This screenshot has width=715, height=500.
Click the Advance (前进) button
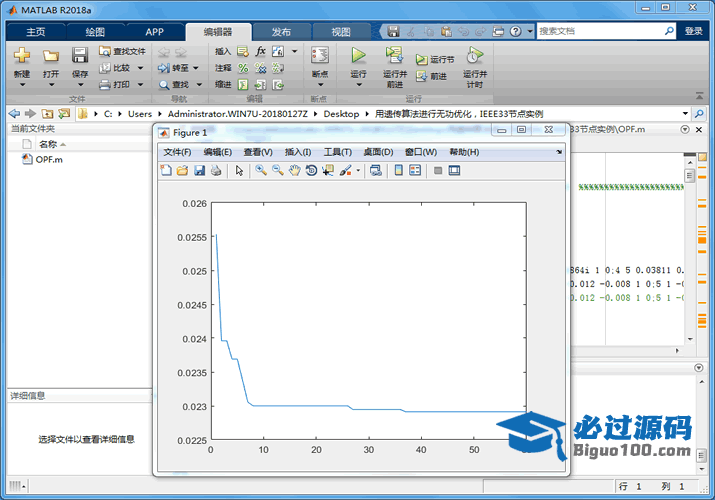click(431, 76)
